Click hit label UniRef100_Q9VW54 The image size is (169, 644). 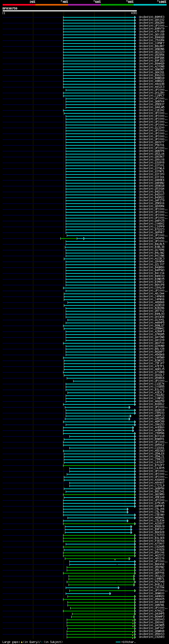(x=152, y=262)
